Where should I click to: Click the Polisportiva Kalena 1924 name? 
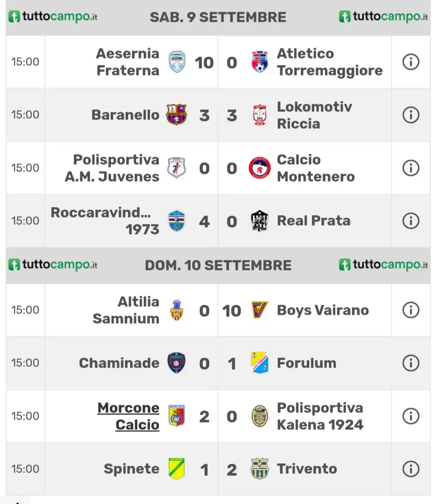click(320, 416)
